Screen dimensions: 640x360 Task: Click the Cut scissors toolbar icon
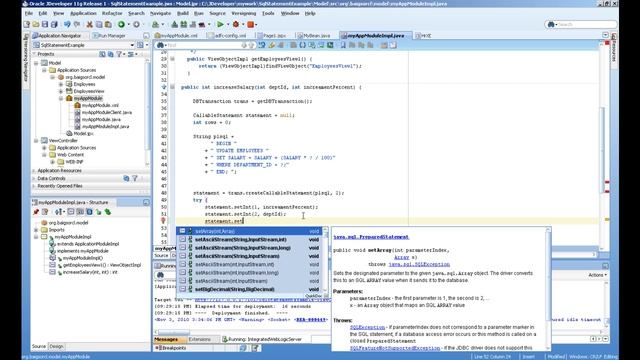pyautogui.click(x=89, y=24)
